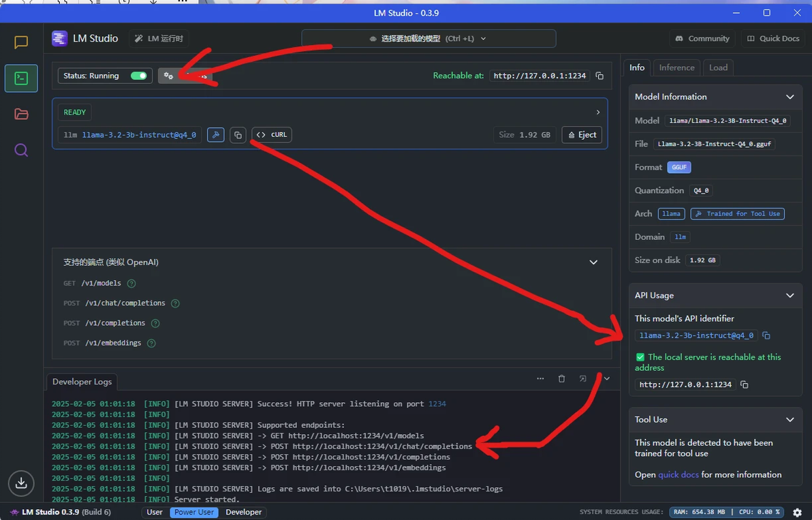
Task: Open the Downloads panel at bottom left
Action: click(21, 483)
